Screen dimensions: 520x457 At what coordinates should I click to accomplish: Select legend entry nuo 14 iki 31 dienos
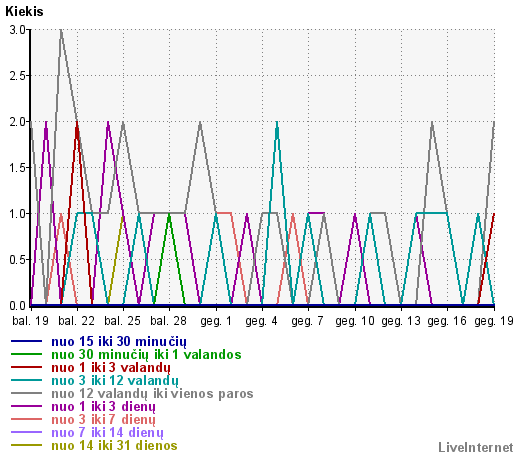(x=114, y=446)
